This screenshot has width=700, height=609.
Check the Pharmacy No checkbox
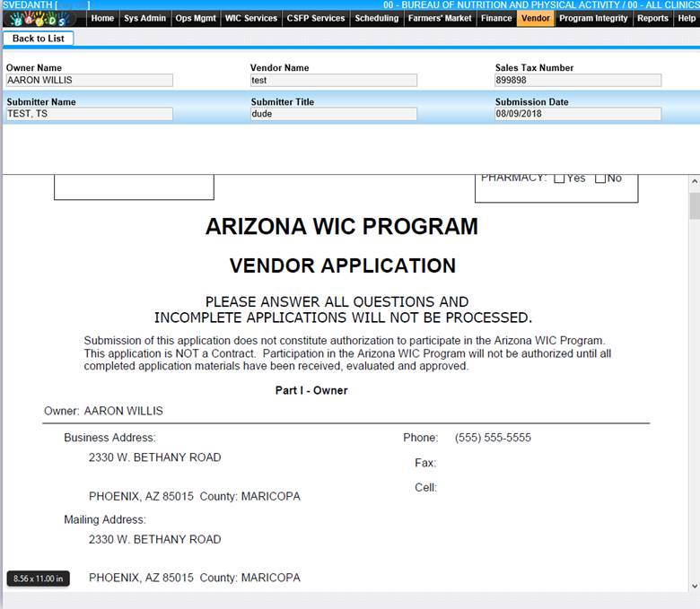click(600, 178)
